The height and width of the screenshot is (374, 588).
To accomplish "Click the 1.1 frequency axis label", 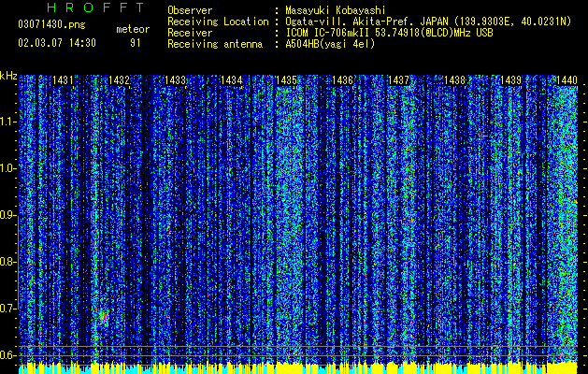I will (x=7, y=122).
